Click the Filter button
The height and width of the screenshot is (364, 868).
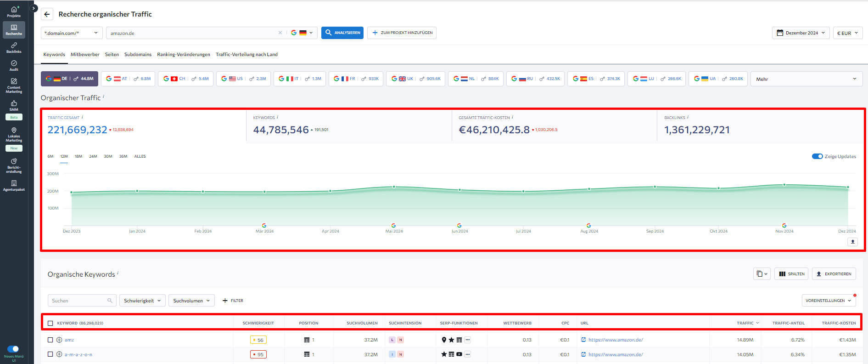pos(233,301)
